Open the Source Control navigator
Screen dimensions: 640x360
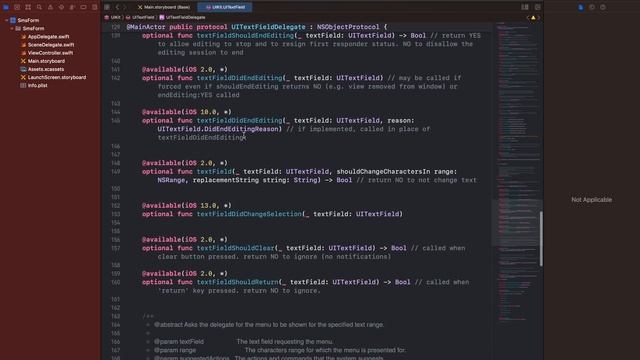(17, 7)
